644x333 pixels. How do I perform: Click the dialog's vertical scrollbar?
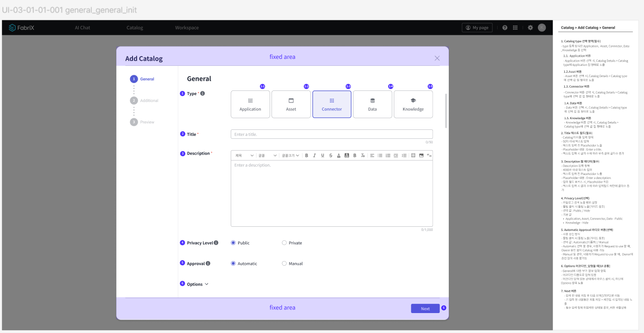pyautogui.click(x=446, y=110)
